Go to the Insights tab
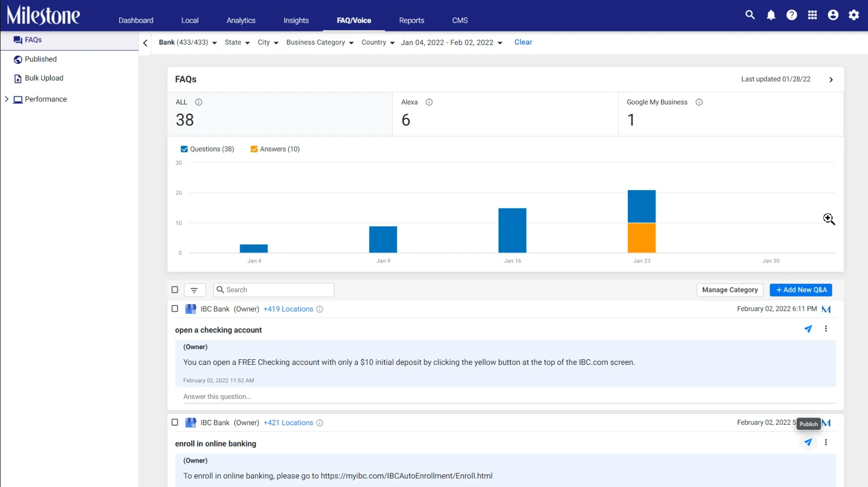The image size is (868, 487). pos(296,20)
